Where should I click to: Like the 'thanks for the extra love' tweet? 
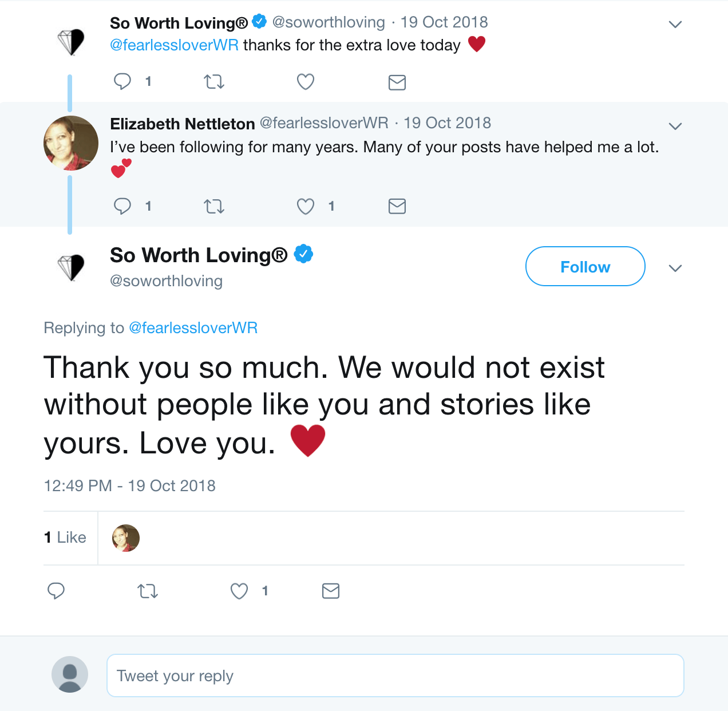(306, 82)
